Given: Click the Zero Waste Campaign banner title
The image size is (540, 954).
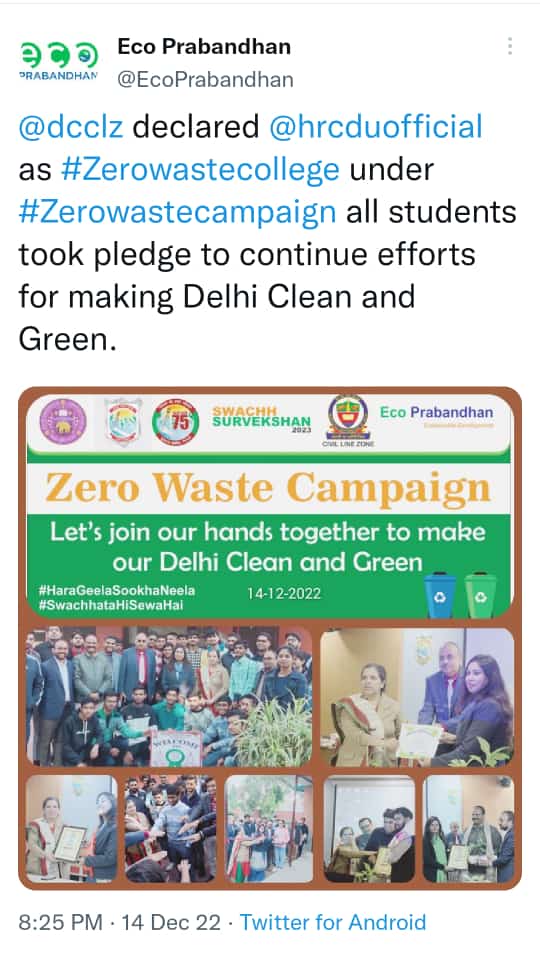Looking at the screenshot, I should point(268,489).
